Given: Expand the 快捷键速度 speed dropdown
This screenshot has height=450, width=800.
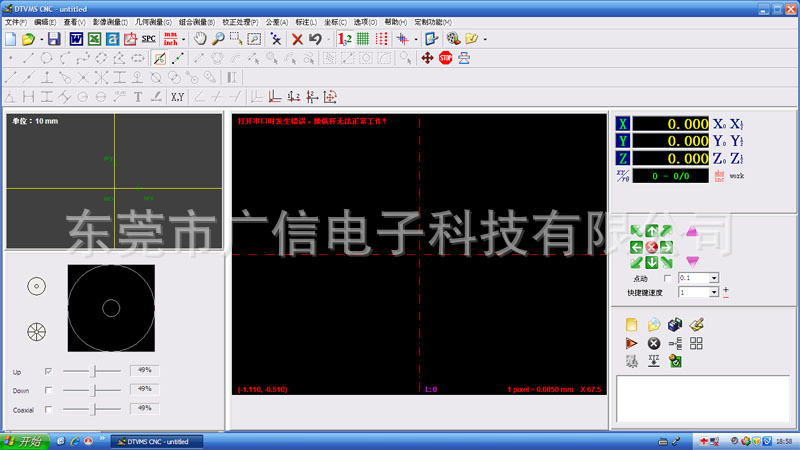Looking at the screenshot, I should 714,292.
